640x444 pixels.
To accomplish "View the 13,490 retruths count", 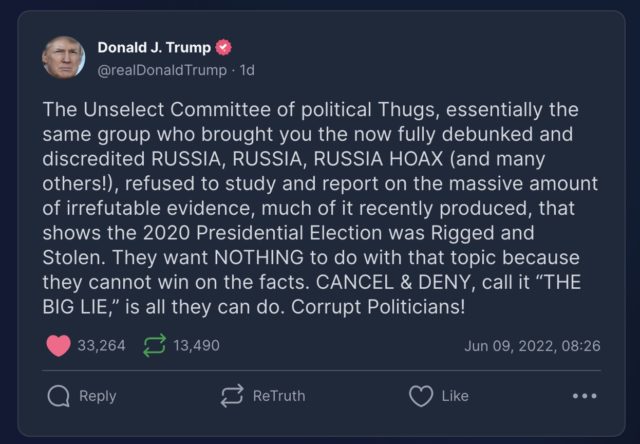I will click(196, 346).
